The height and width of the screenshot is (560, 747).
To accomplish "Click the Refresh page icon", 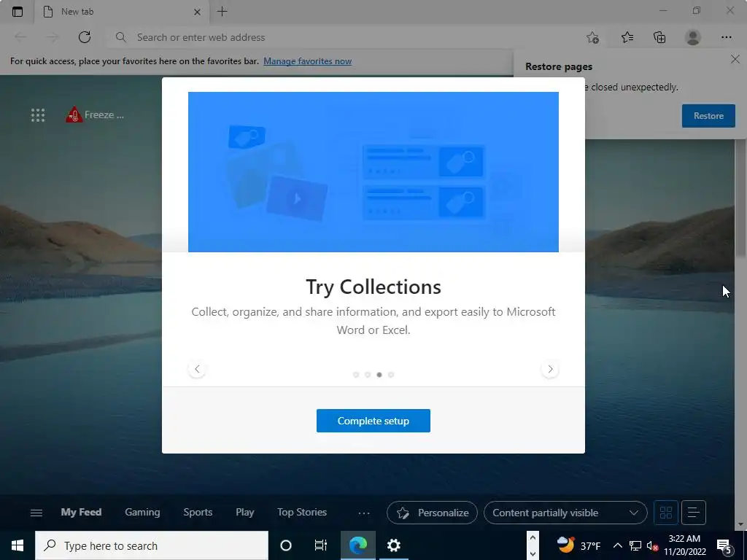I will tap(85, 37).
